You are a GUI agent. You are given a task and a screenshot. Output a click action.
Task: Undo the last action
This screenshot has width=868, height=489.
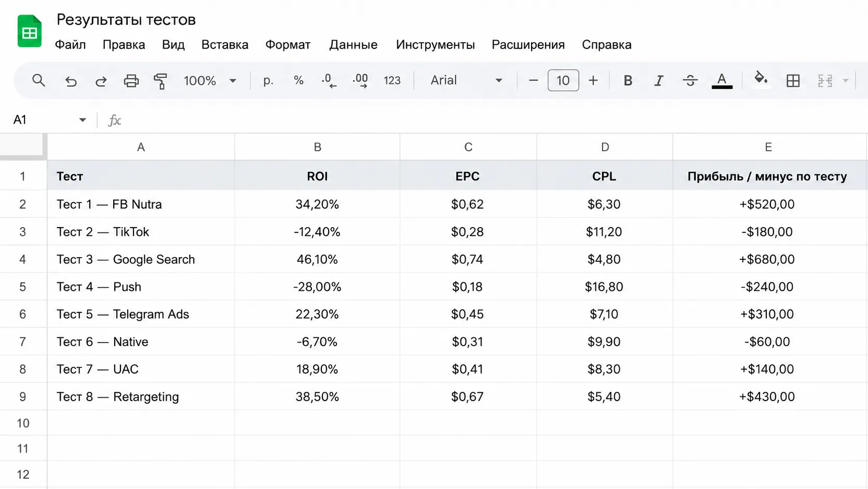[x=71, y=81]
